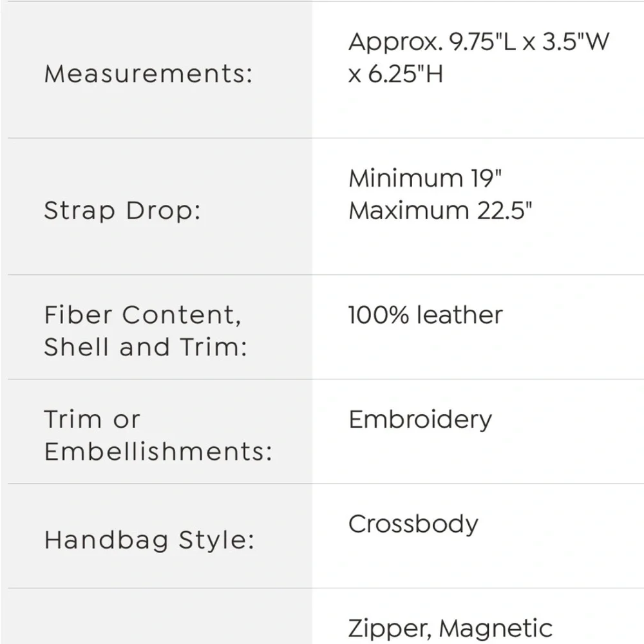Click the Approx. 9.75"L x 3.5"W measurement value
Viewport: 644px width, 644px height.
point(479,41)
